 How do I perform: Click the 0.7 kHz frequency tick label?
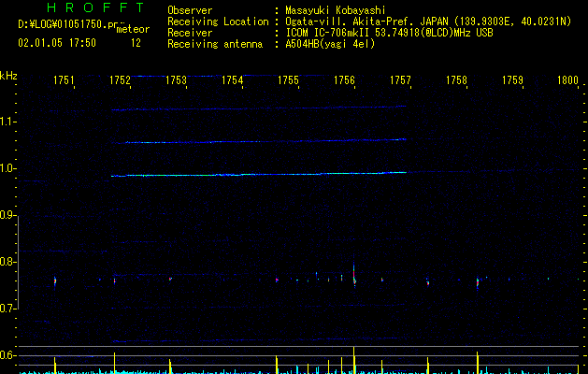pos(7,309)
